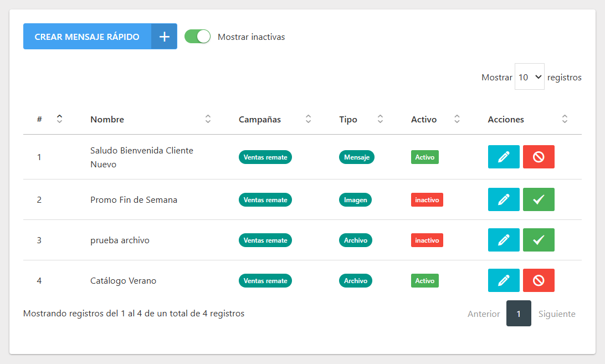Click the Ventas remate campaign badge for Promo Fin de Semana
605x364 pixels.
coord(265,199)
